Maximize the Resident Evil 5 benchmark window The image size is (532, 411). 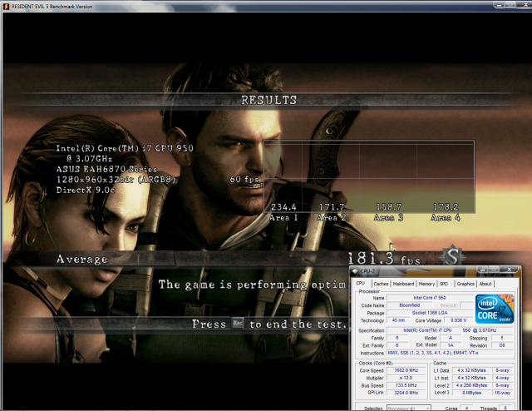[510, 5]
